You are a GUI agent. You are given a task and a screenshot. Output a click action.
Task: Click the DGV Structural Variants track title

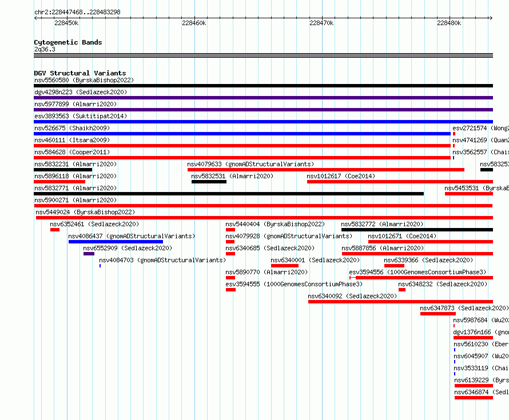(80, 73)
